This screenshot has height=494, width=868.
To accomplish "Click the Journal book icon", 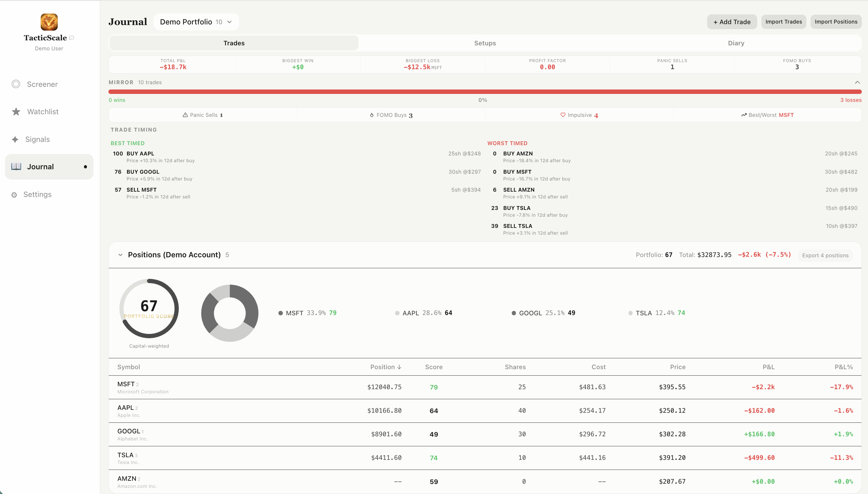I will [x=16, y=167].
